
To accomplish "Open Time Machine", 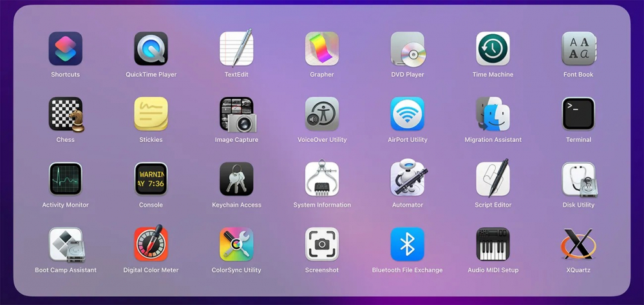I will pos(493,49).
